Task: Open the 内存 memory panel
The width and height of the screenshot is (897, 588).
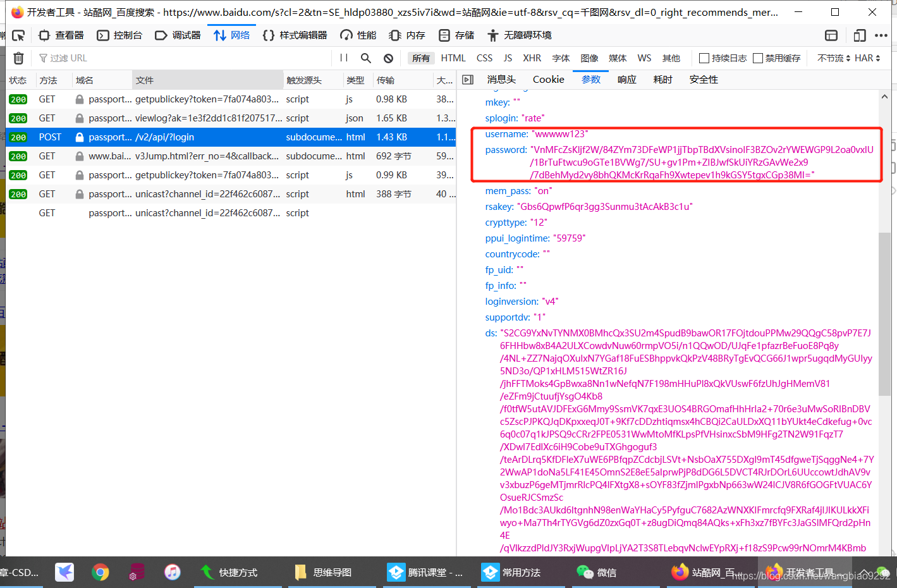Action: tap(407, 35)
